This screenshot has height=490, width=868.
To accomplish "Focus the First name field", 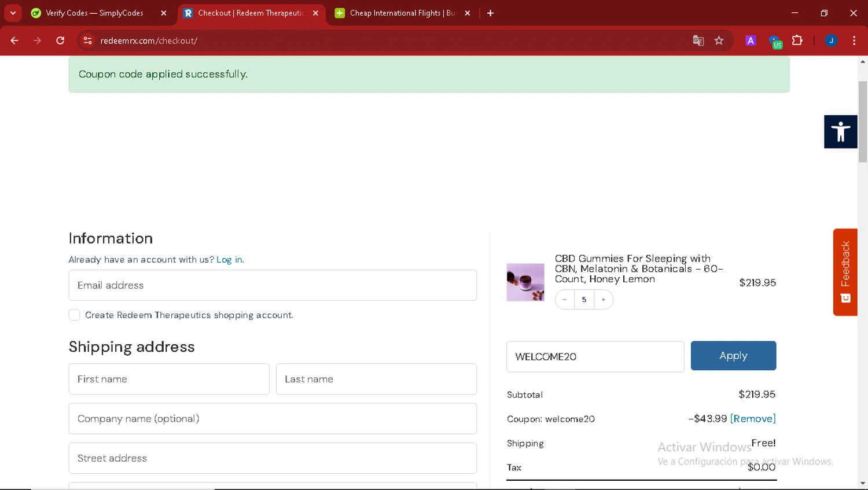I will click(x=169, y=379).
